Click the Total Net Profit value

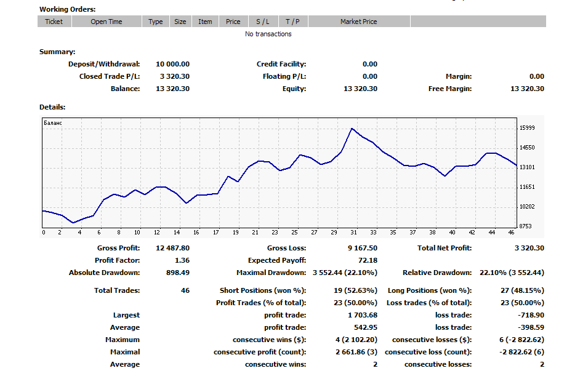pos(529,248)
